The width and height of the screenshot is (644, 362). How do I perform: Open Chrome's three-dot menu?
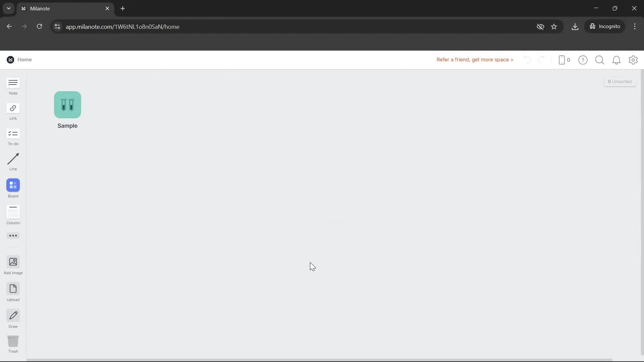pyautogui.click(x=635, y=26)
